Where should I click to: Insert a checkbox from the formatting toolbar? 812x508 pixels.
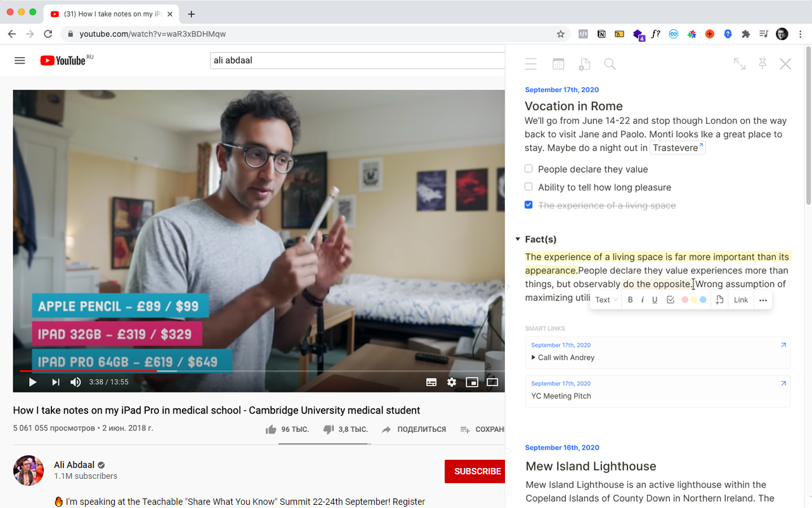tap(671, 299)
